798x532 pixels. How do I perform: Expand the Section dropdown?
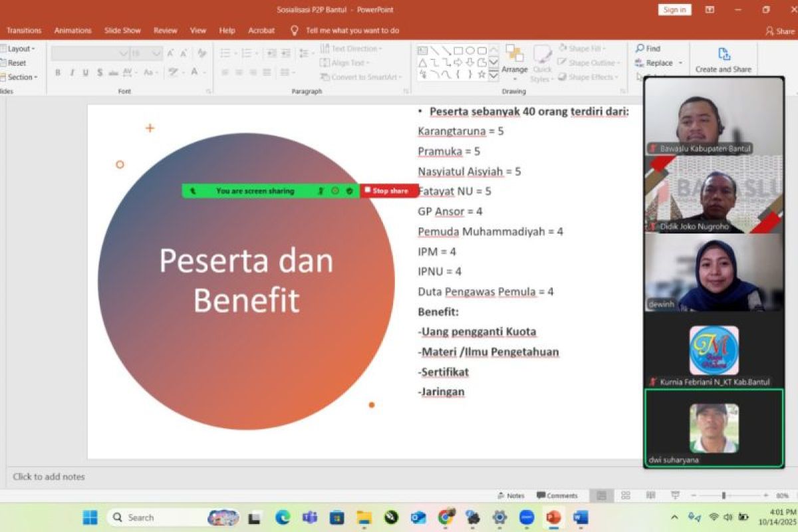(x=21, y=77)
